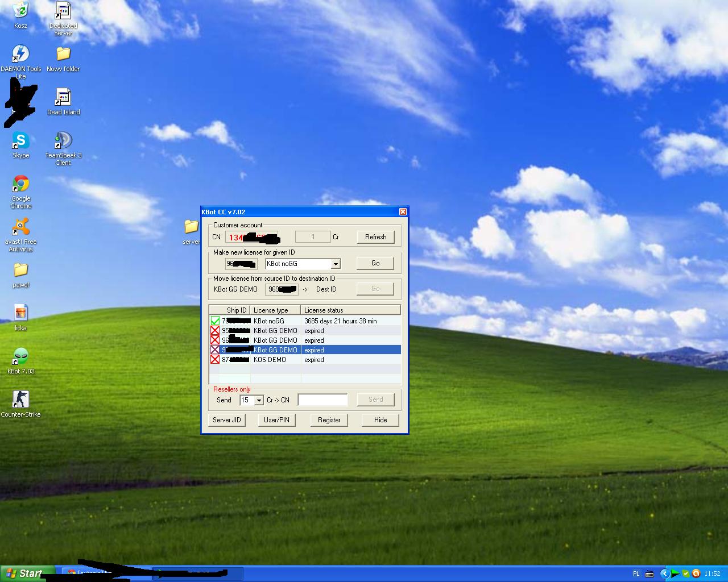The width and height of the screenshot is (728, 582).
Task: Click the CN customer number field
Action: coord(253,237)
